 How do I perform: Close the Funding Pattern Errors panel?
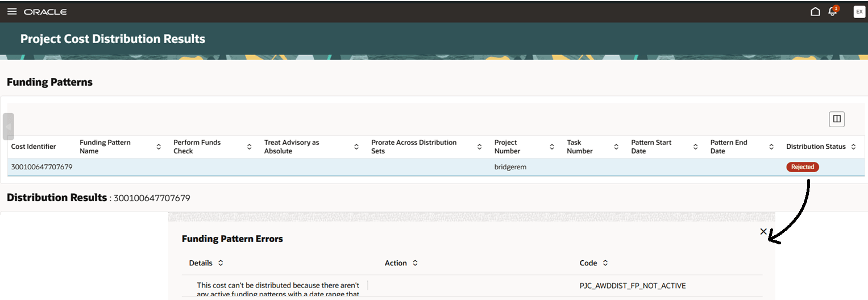pyautogui.click(x=763, y=231)
